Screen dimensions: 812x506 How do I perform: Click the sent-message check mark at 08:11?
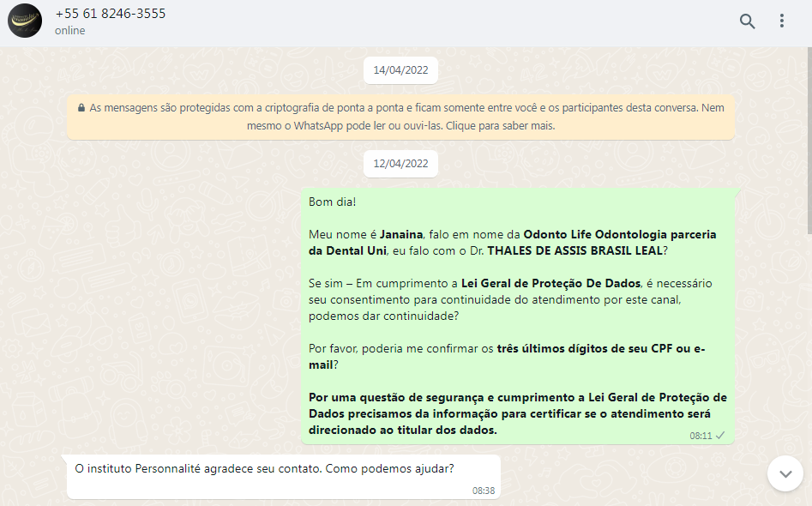pos(720,436)
